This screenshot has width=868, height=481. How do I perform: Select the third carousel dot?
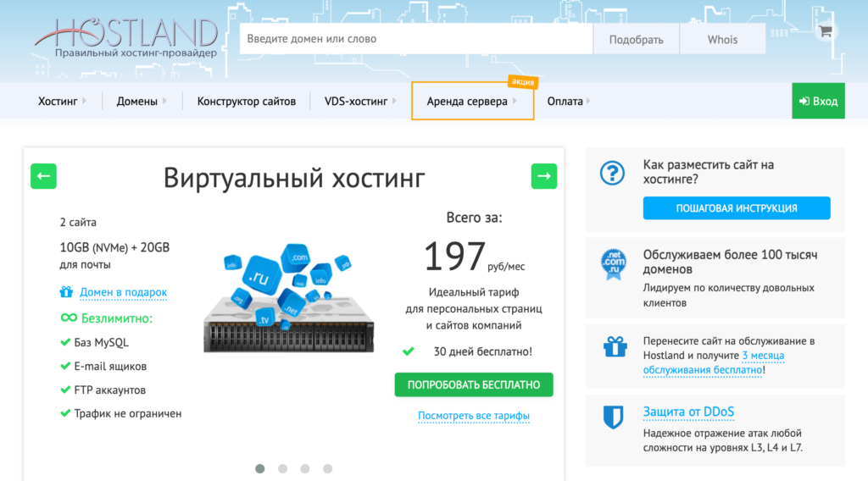click(305, 469)
